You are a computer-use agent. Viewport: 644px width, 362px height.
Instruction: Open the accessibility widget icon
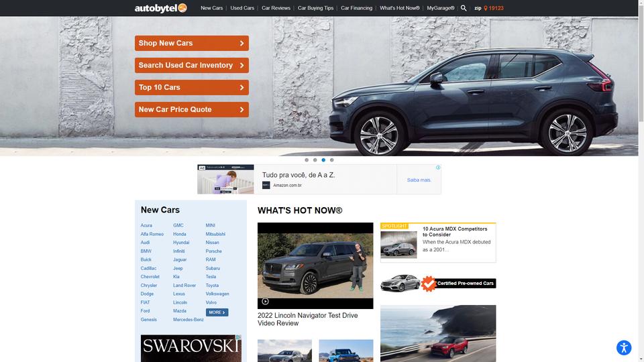(x=623, y=347)
